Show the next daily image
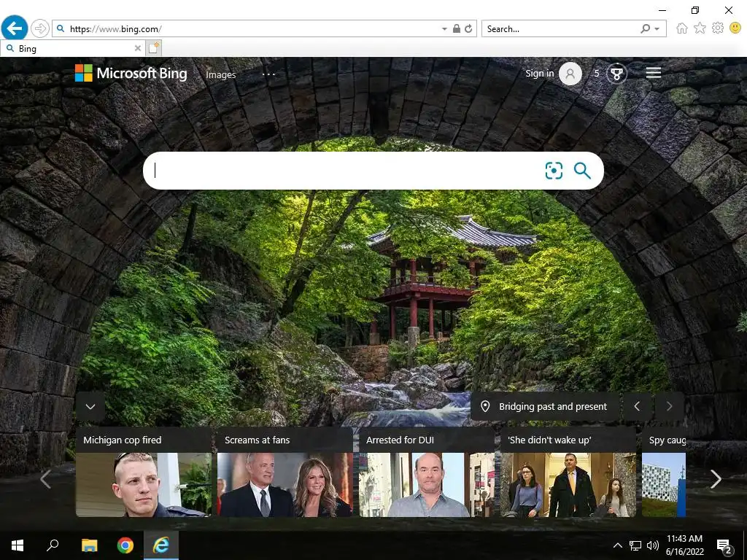Viewport: 747px width, 560px height. 669,406
